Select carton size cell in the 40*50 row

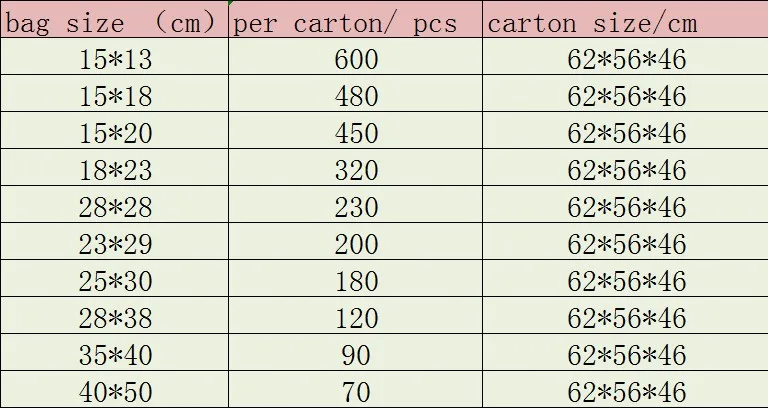[x=626, y=391]
